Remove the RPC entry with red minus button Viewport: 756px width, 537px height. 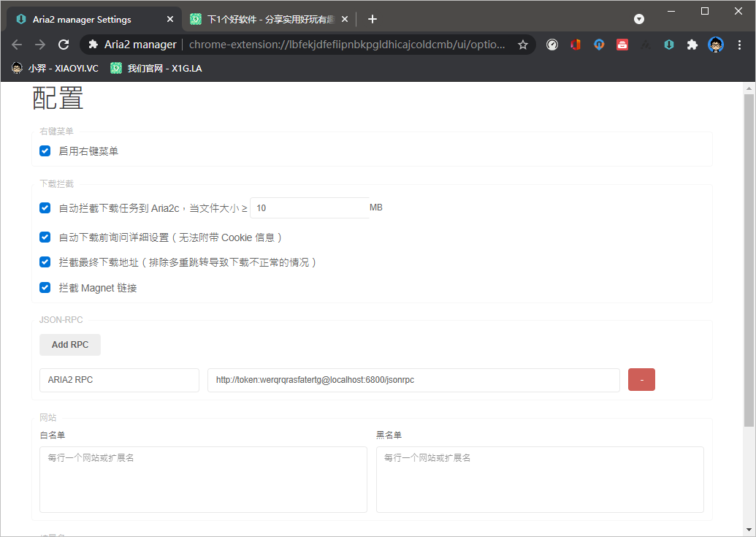pyautogui.click(x=641, y=380)
